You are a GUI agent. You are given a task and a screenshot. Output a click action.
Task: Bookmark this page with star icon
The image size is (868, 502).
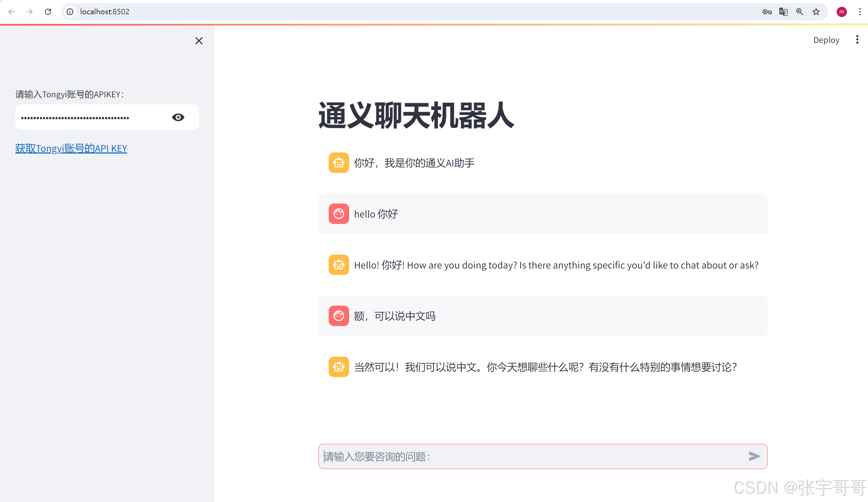[x=816, y=12]
